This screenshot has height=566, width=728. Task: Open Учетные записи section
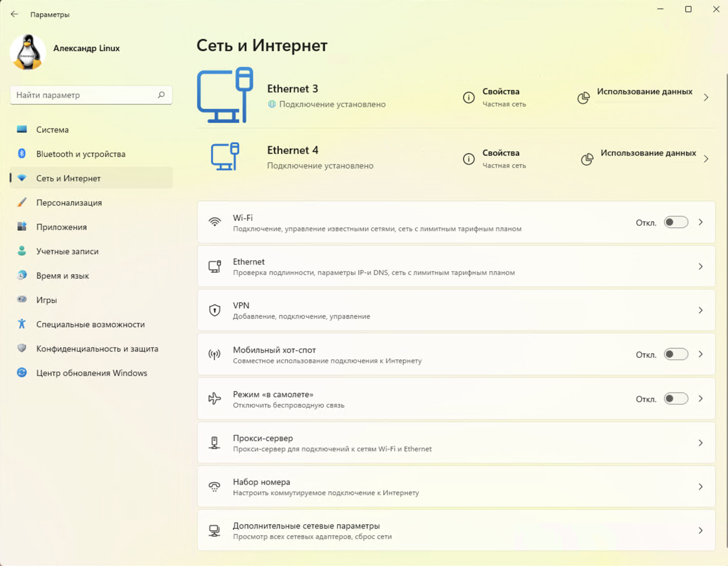(x=91, y=251)
